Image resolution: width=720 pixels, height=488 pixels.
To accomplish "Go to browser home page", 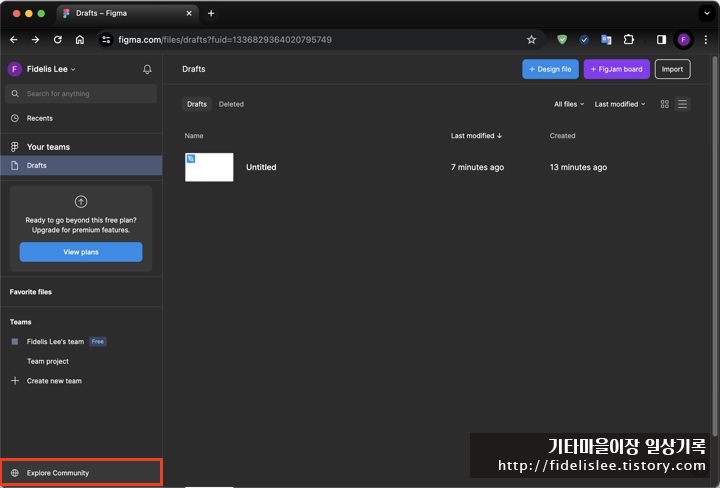I will click(79, 40).
